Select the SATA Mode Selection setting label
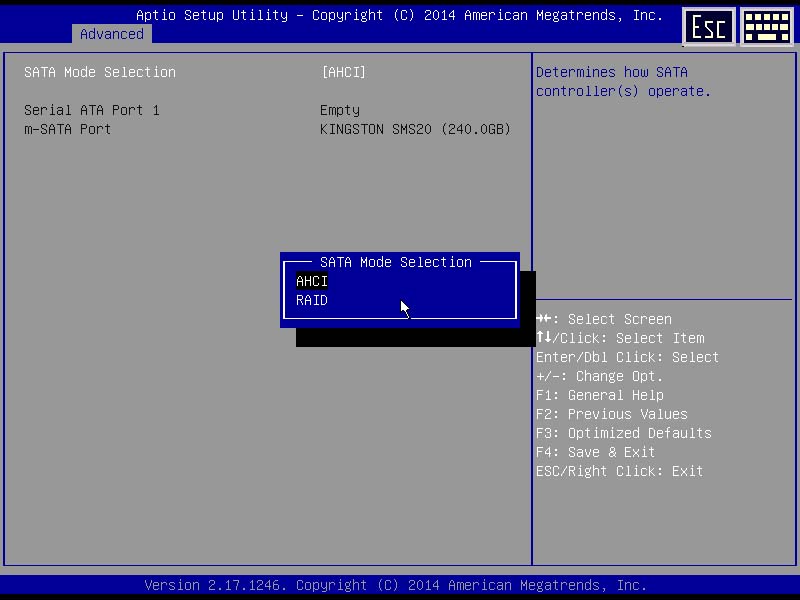This screenshot has height=600, width=800. [100, 72]
